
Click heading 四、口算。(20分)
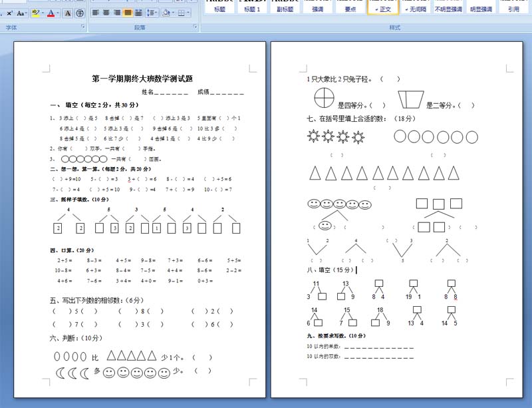72,250
